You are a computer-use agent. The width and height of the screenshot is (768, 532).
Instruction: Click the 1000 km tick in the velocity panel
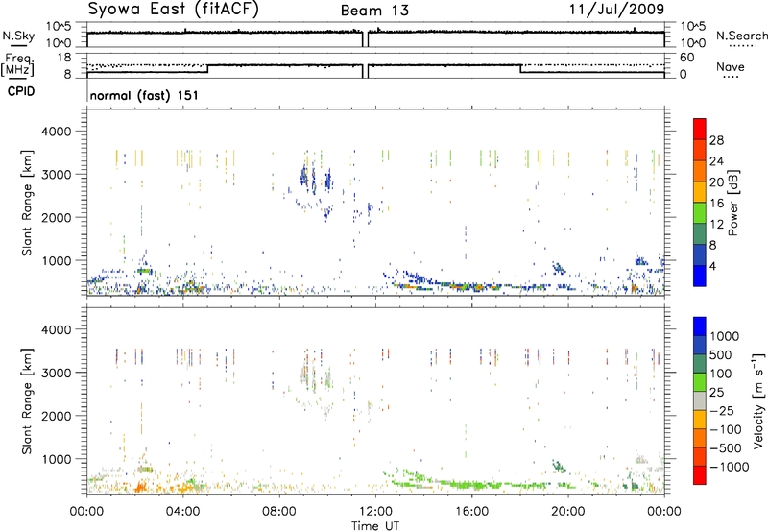(56, 459)
